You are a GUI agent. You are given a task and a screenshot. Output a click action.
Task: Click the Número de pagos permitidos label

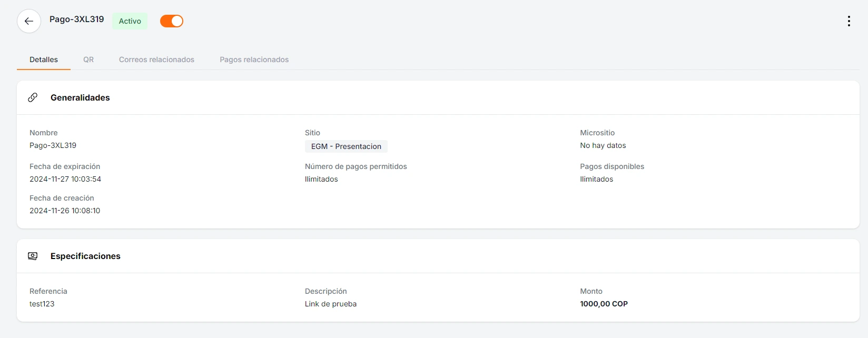click(x=356, y=166)
